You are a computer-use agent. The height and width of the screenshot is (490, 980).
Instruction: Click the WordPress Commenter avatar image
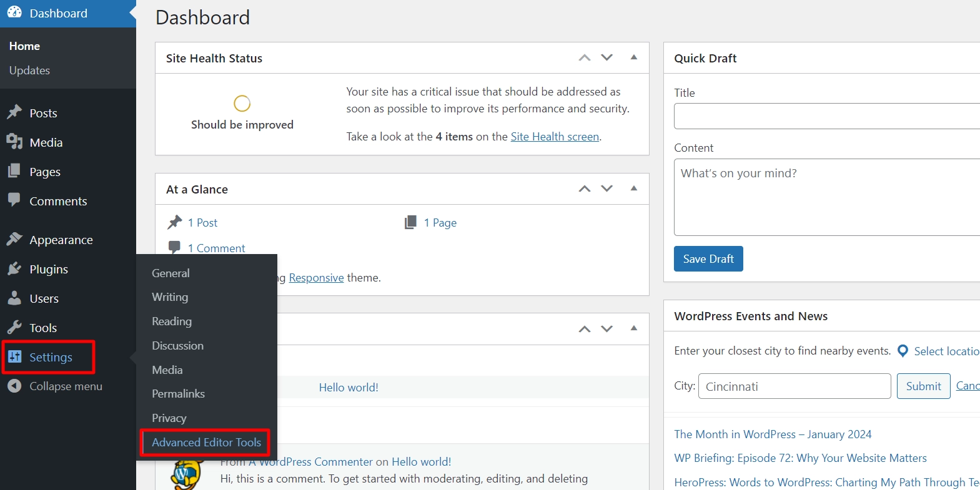(x=188, y=474)
